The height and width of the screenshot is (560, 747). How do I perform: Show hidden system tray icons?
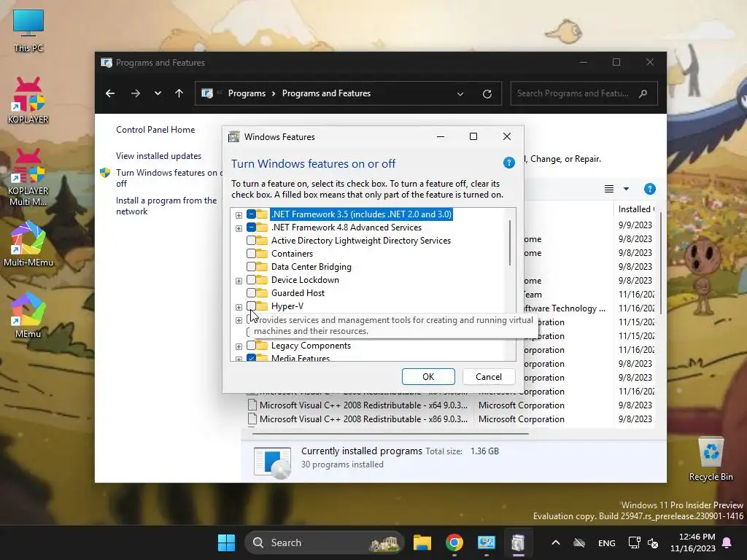click(x=555, y=542)
